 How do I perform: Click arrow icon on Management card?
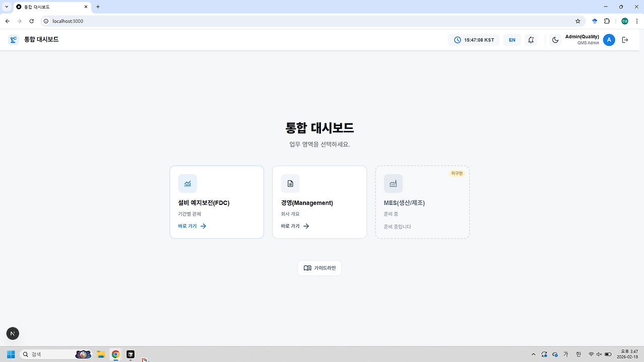click(x=306, y=226)
